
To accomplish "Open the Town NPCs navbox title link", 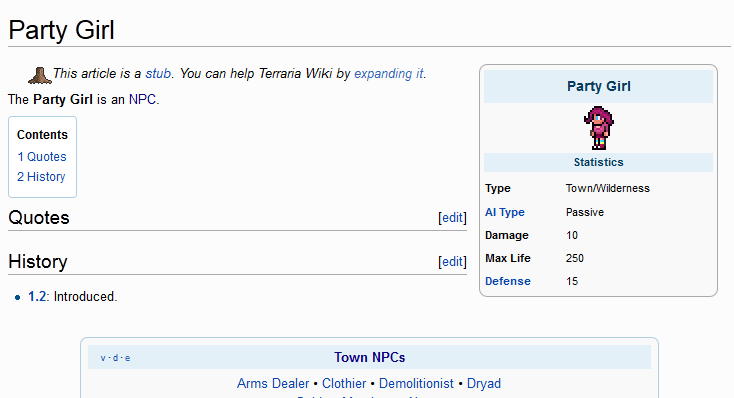I will click(x=370, y=357).
